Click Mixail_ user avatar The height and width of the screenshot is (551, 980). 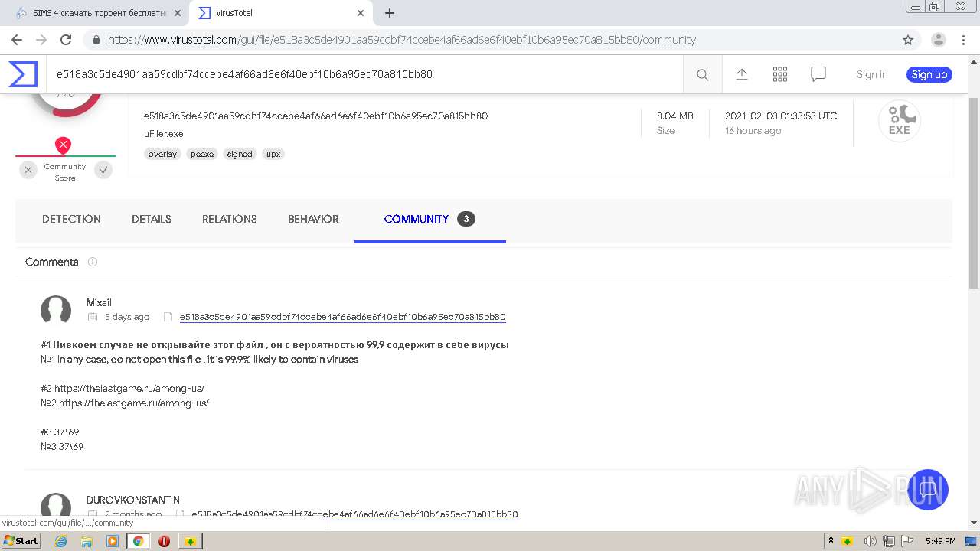pos(56,311)
